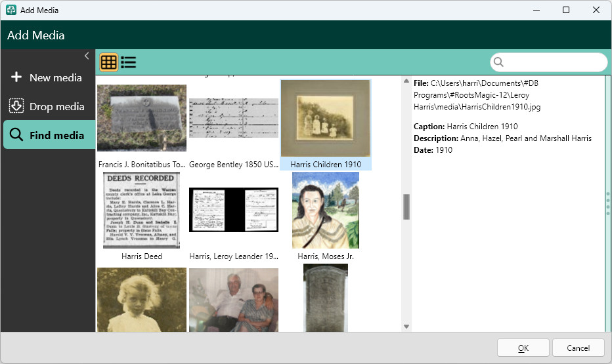The width and height of the screenshot is (612, 364).
Task: Select the seated couple photo thumbnail
Action: pyautogui.click(x=234, y=300)
